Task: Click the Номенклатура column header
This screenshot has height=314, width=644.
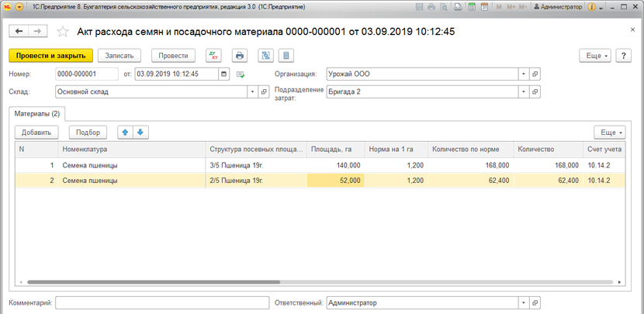Action: tap(131, 150)
